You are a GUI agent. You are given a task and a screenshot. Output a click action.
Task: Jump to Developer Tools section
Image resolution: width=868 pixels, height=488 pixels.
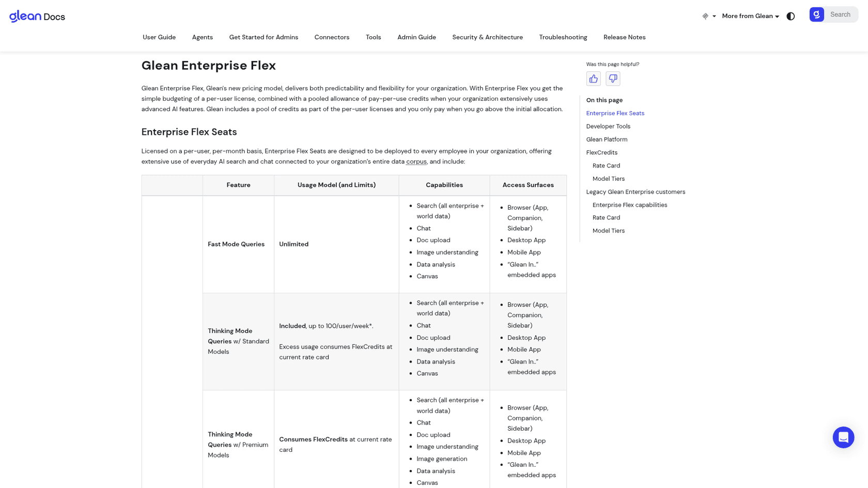[608, 126]
